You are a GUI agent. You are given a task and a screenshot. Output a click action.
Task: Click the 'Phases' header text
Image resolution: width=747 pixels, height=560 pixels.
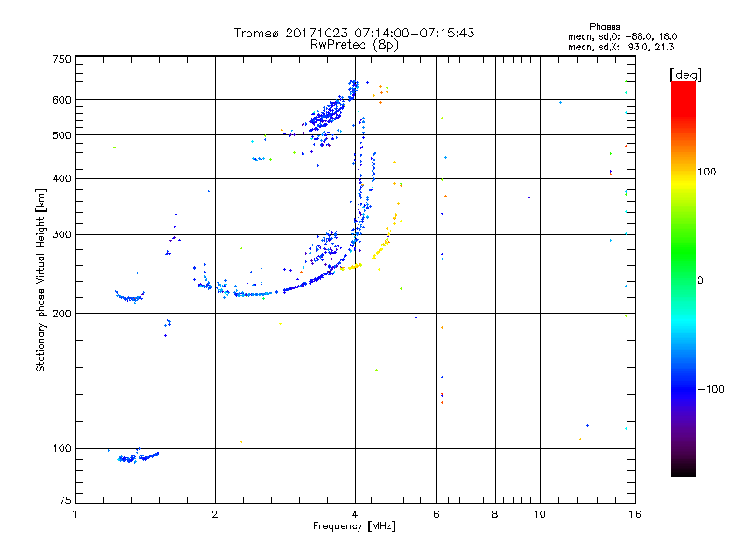(x=604, y=27)
